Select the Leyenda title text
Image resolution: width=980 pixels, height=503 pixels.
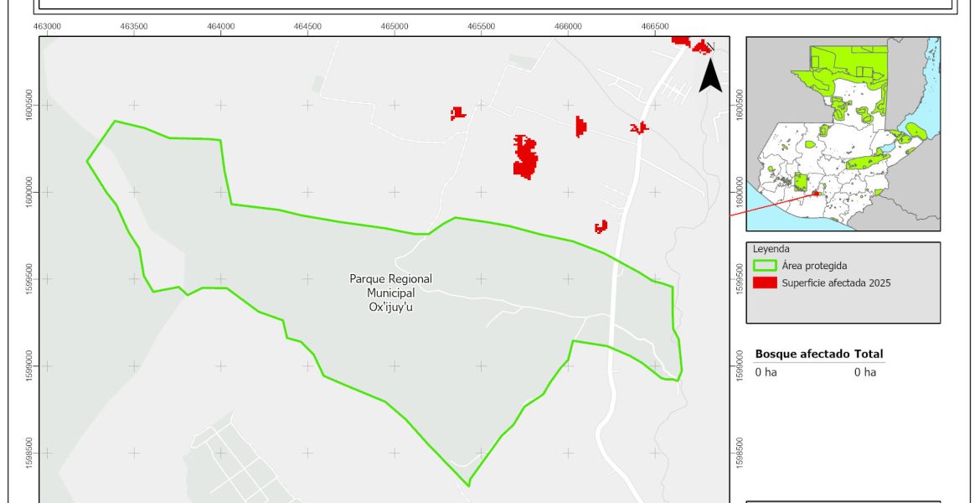(x=771, y=249)
